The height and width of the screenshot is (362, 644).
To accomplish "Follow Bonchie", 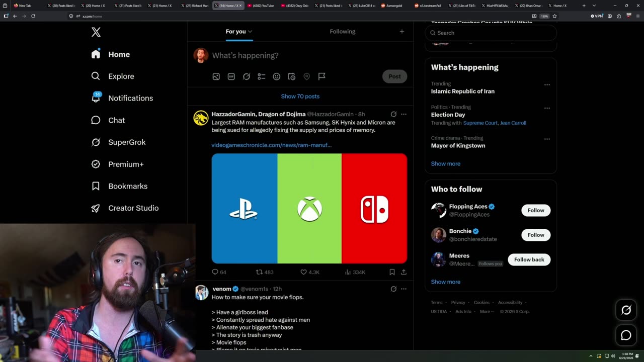I will coord(536,235).
